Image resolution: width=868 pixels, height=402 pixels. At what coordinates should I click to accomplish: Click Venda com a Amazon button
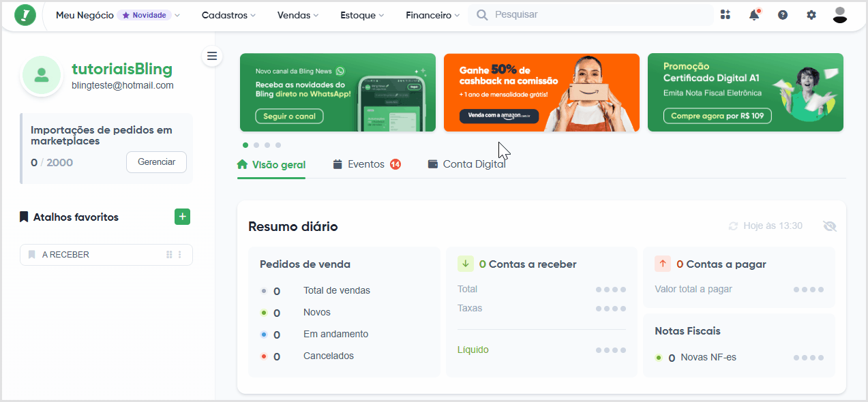(499, 116)
